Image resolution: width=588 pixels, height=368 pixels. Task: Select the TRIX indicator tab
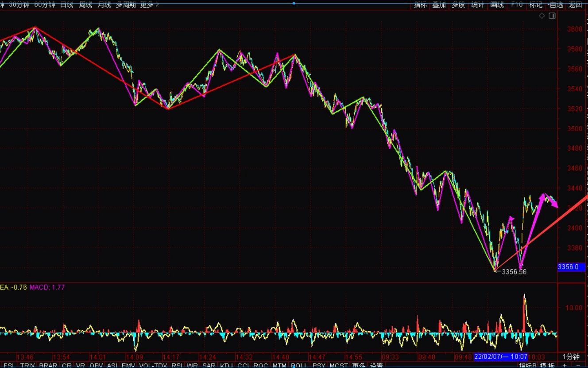click(27, 365)
